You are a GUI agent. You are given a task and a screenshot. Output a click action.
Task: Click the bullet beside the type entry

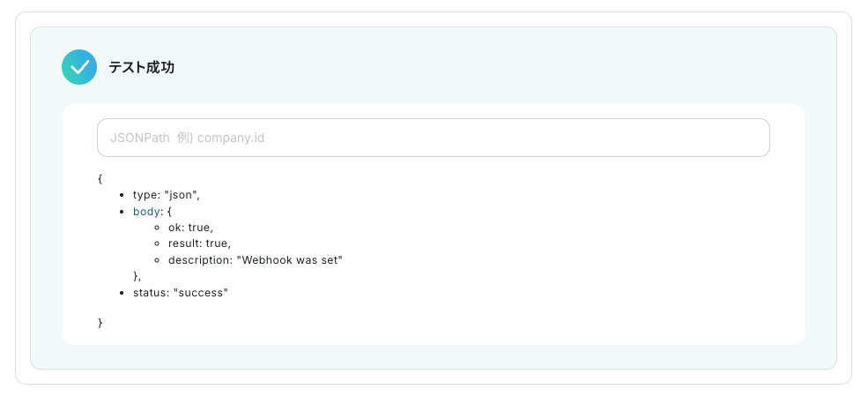tap(122, 195)
